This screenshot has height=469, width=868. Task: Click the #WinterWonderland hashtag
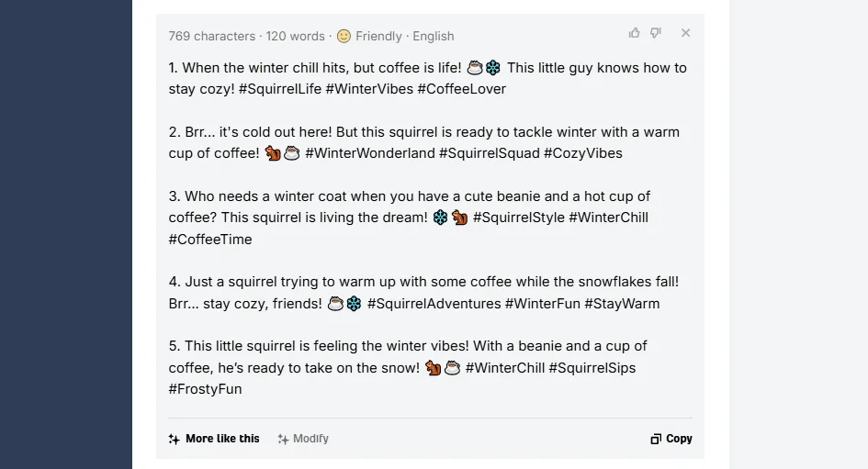[x=370, y=153]
